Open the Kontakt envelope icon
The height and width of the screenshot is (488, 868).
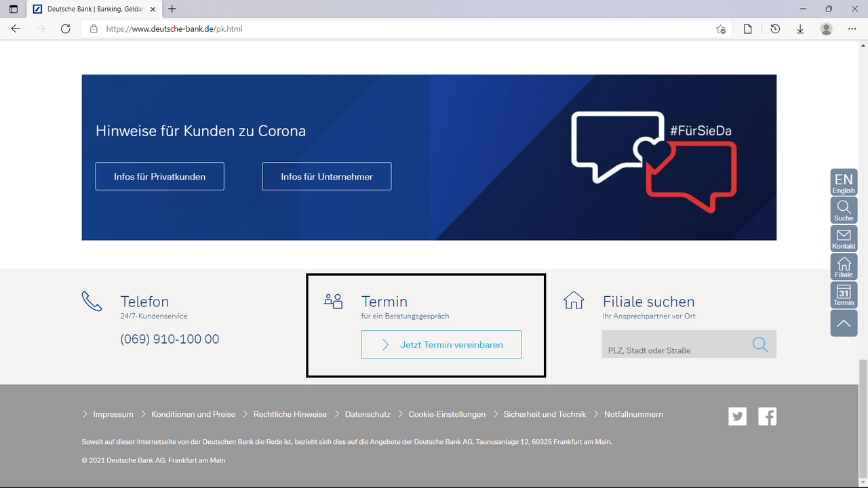pyautogui.click(x=844, y=239)
